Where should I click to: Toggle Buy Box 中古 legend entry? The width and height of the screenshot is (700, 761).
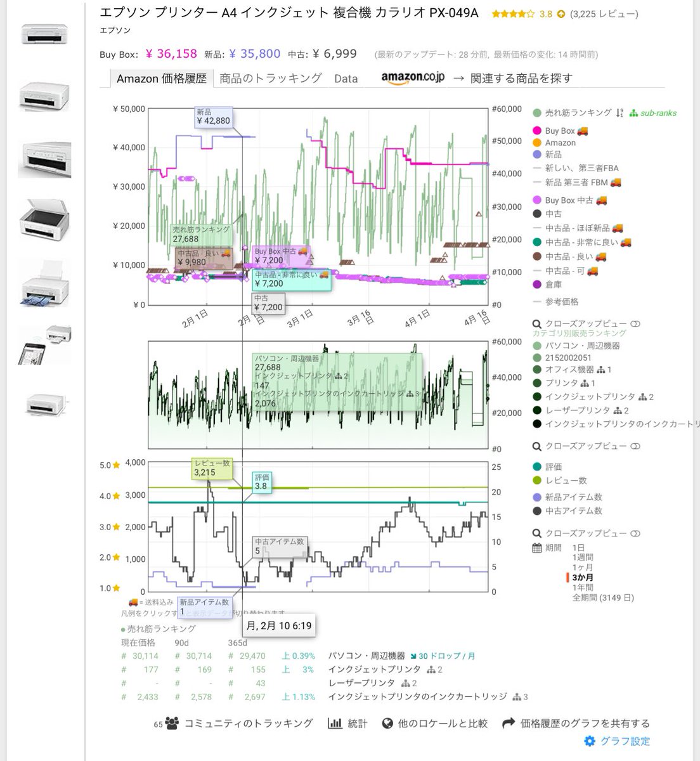570,200
